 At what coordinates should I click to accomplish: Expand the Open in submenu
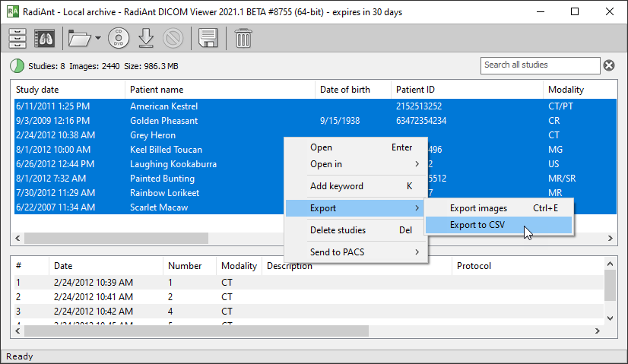click(356, 164)
